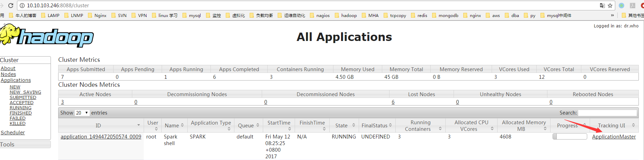The height and width of the screenshot is (160, 644).
Task: Sort applications by Queue column
Action: click(x=249, y=125)
